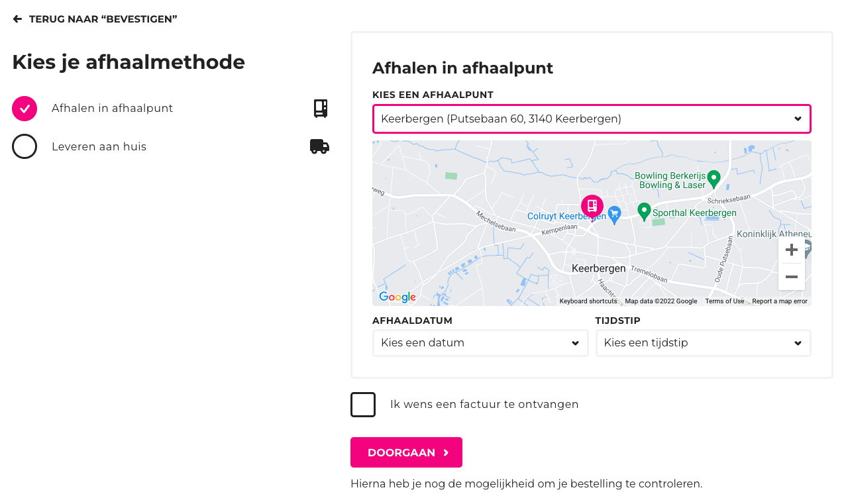Image resolution: width=846 pixels, height=504 pixels.
Task: Click the Colruyt Keerbergen shopping cart pin
Action: coord(615,213)
